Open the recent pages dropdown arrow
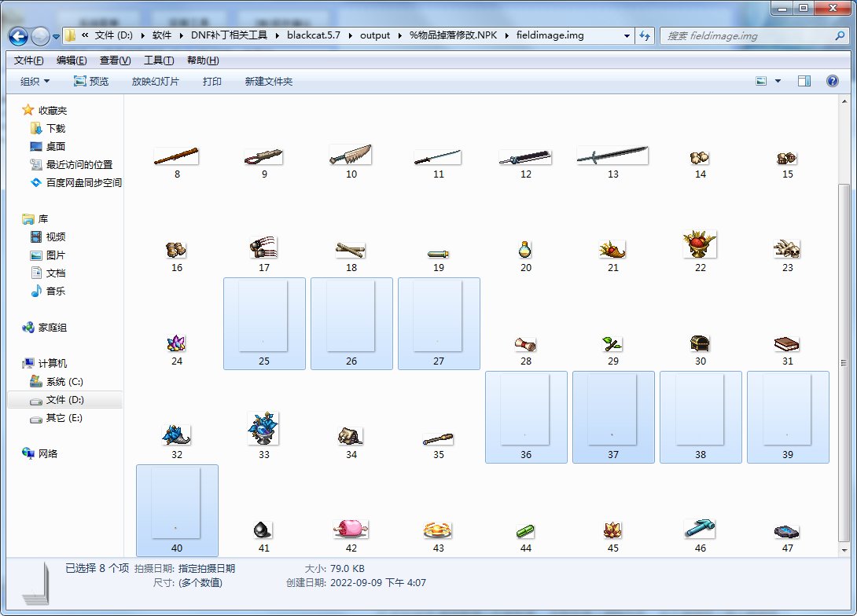This screenshot has height=616, width=857. (x=56, y=37)
